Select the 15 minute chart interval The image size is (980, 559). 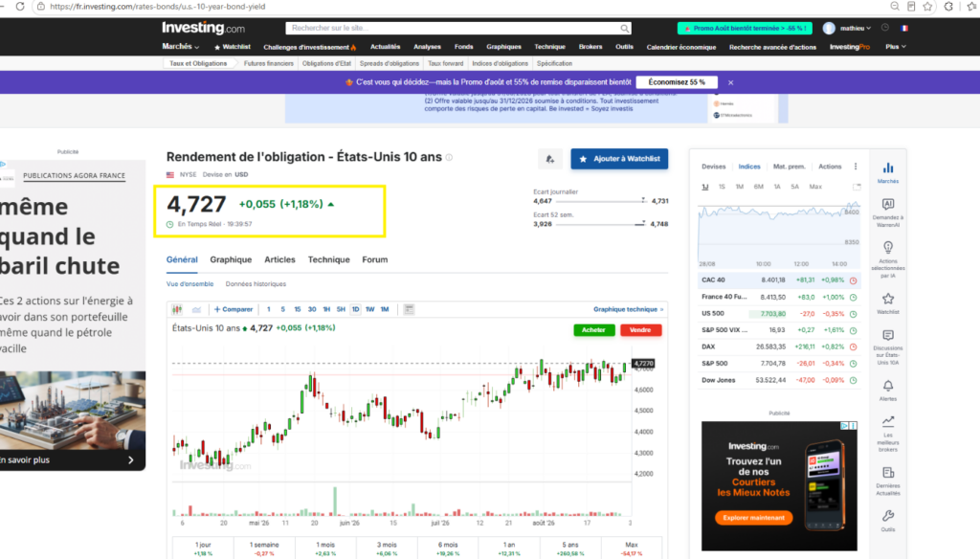pyautogui.click(x=298, y=309)
